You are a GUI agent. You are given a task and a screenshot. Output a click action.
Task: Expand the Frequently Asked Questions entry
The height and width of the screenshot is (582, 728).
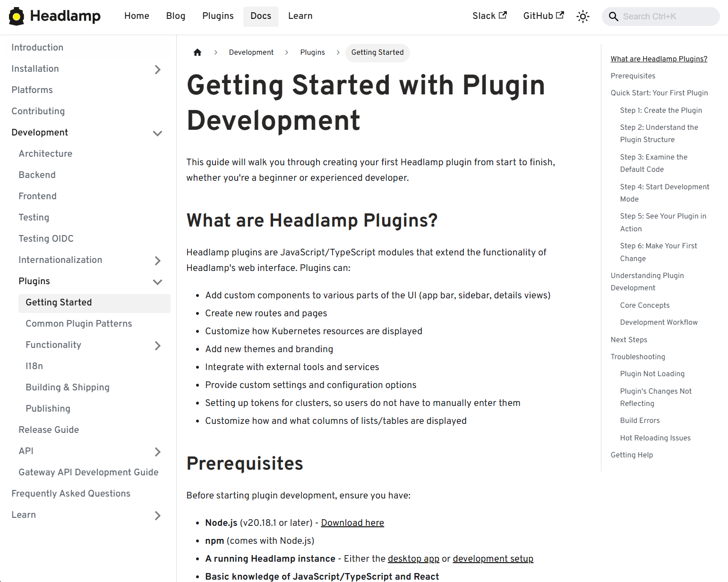point(71,494)
